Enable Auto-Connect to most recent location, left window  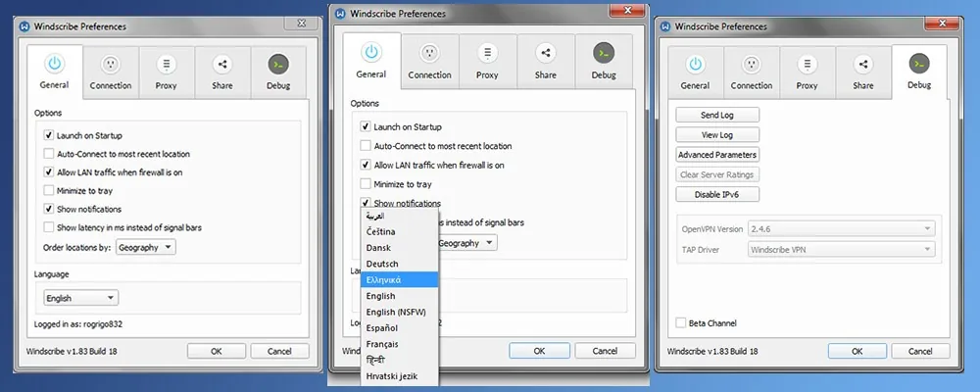pos(49,154)
